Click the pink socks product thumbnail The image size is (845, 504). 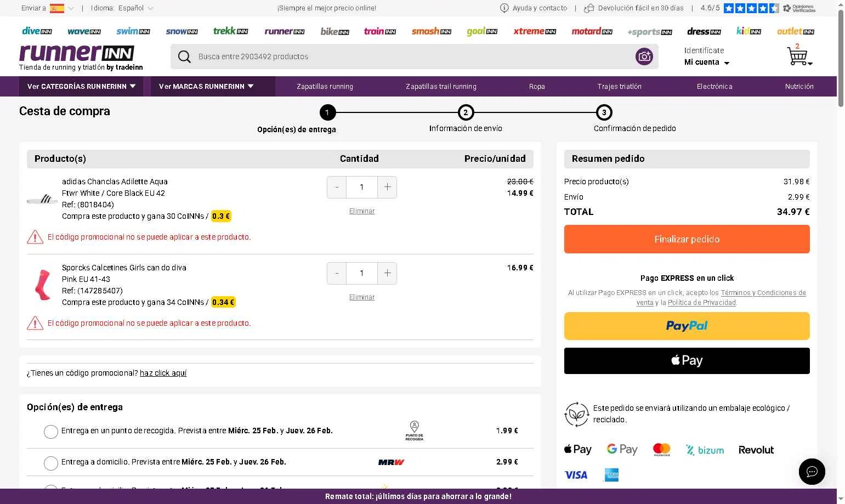[x=42, y=285]
